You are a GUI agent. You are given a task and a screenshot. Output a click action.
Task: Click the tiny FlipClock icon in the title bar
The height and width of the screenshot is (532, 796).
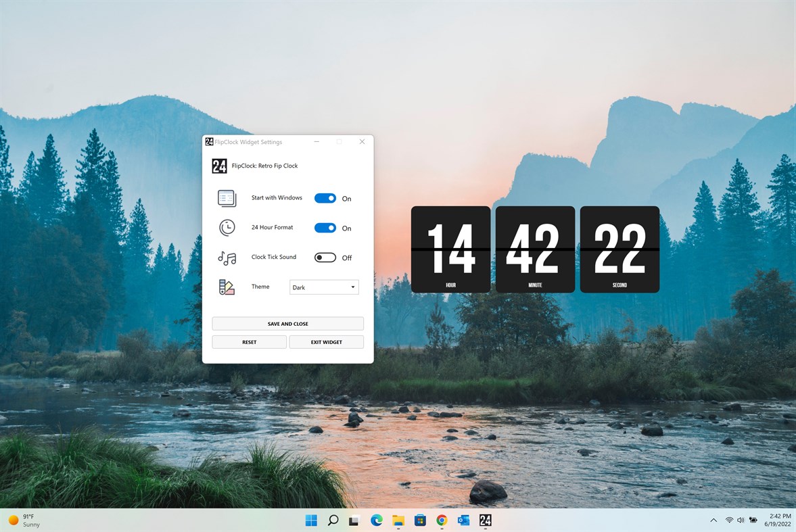coord(209,142)
